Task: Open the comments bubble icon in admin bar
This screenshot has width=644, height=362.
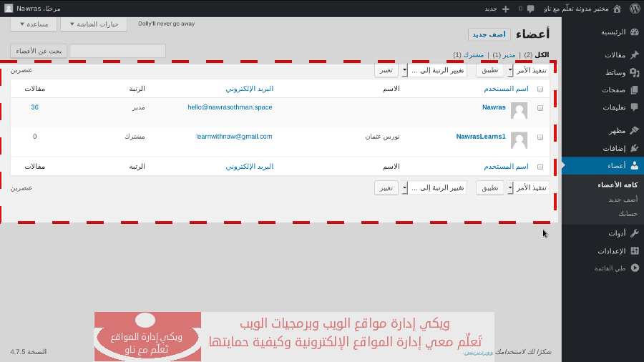Action: pyautogui.click(x=530, y=9)
